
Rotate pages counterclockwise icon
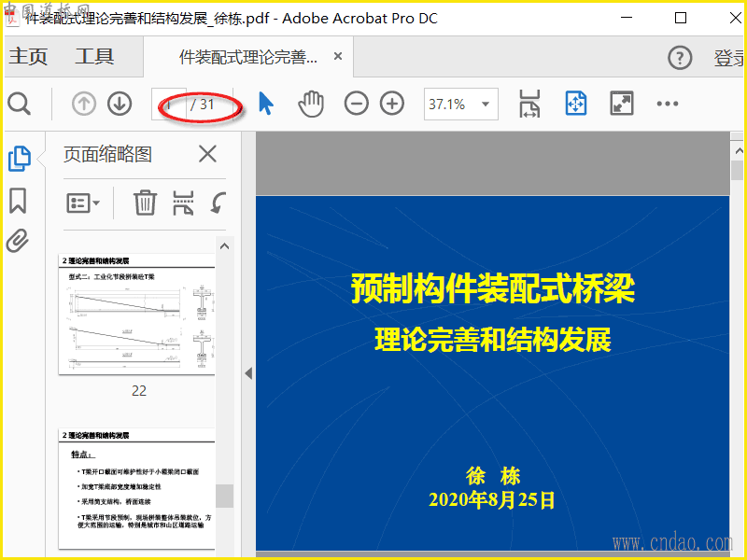218,203
